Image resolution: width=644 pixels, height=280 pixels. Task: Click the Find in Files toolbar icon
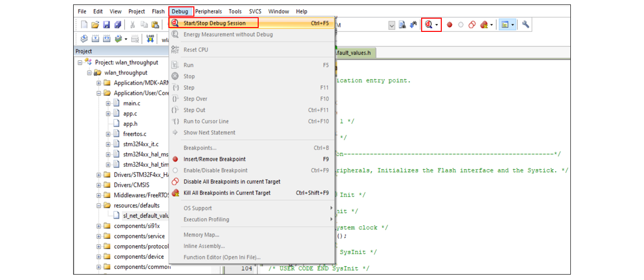click(402, 25)
